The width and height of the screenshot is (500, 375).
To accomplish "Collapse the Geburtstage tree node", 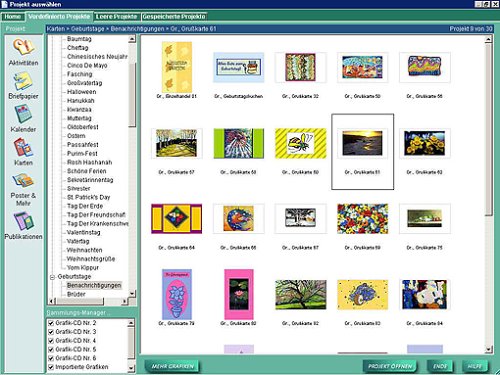I will (x=52, y=277).
